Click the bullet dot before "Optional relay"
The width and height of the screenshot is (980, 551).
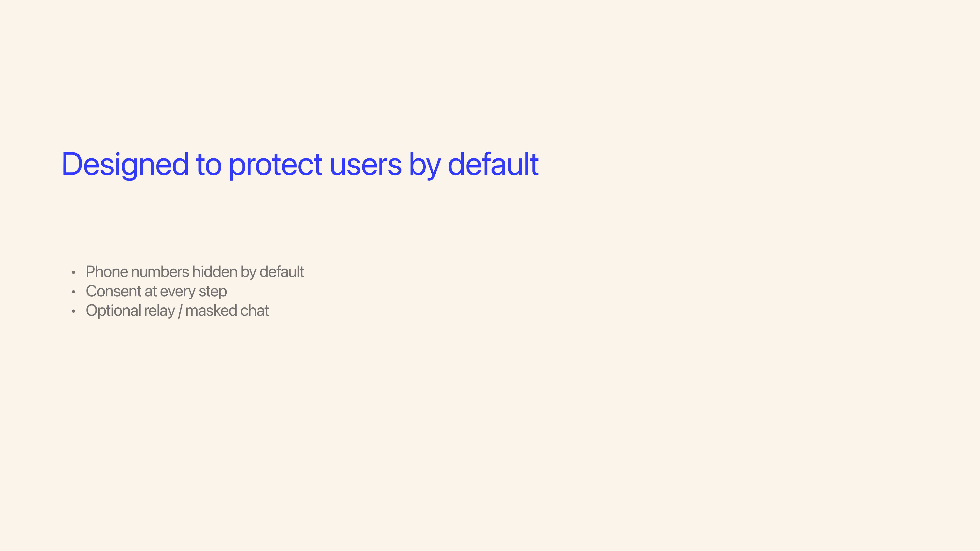pyautogui.click(x=73, y=311)
